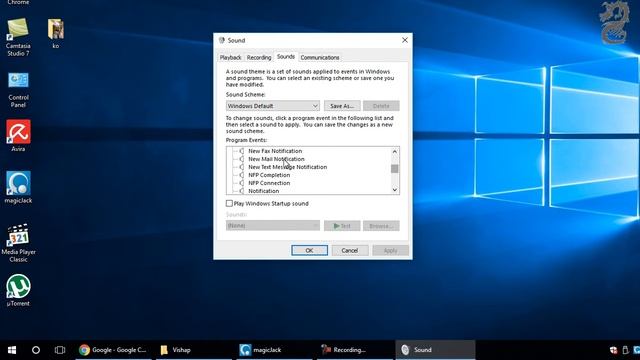This screenshot has width=640, height=360.
Task: Click the Browse... button
Action: click(x=381, y=226)
